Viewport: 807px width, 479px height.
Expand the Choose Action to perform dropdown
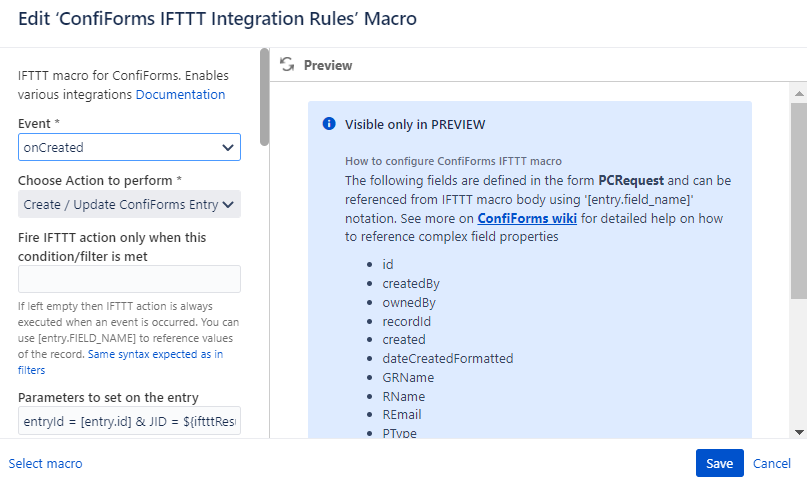129,204
